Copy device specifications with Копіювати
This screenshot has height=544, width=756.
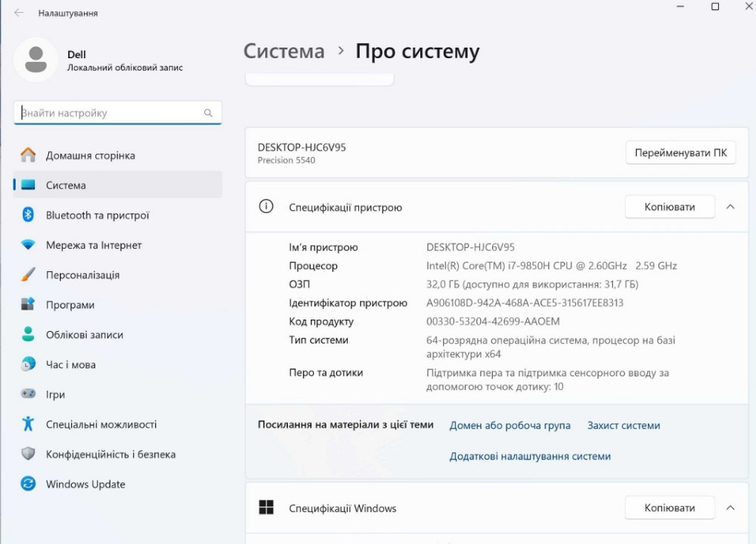coord(669,206)
